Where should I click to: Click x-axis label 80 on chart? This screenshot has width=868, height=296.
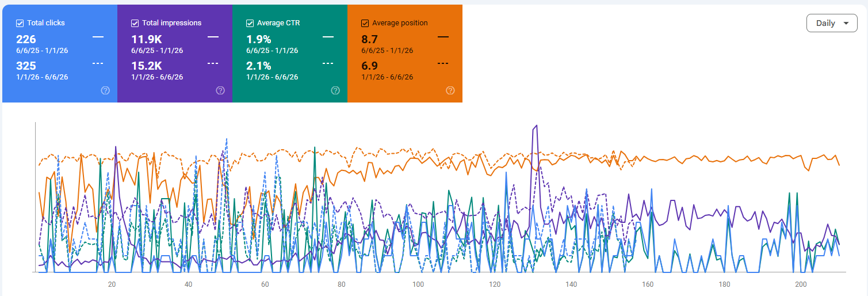[x=342, y=284]
